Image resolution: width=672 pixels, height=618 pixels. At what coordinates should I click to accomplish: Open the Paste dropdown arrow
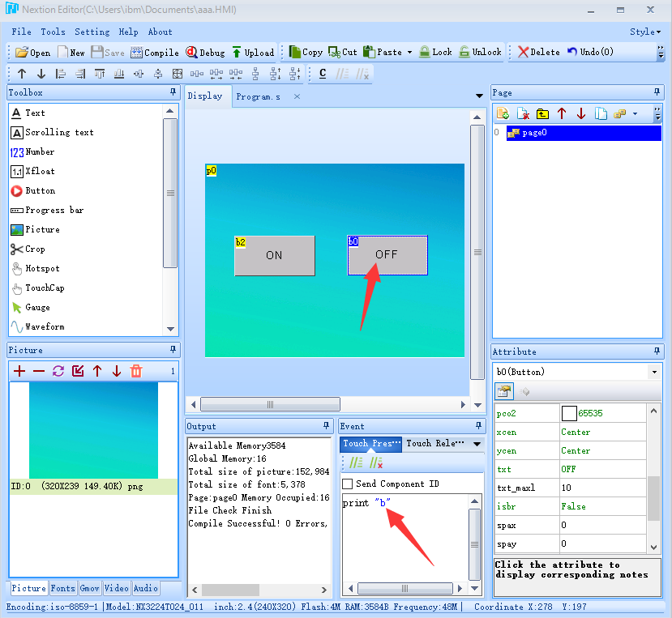coord(409,53)
